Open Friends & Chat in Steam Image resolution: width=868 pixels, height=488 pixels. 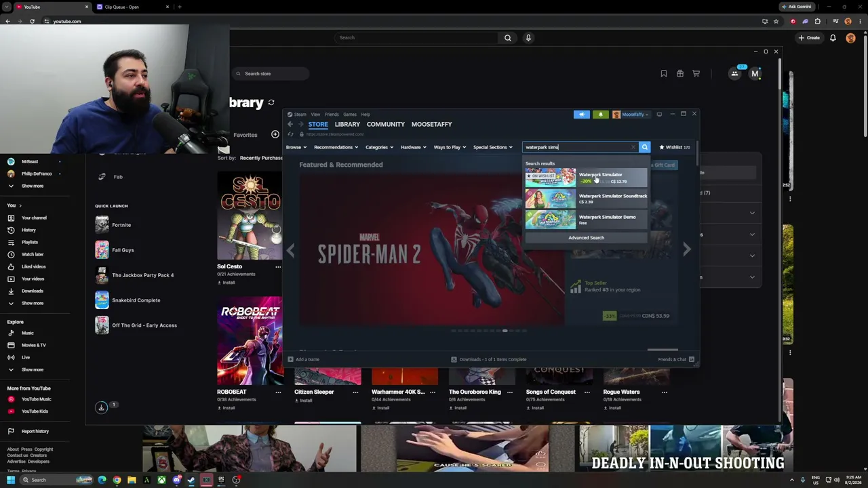[676, 359]
